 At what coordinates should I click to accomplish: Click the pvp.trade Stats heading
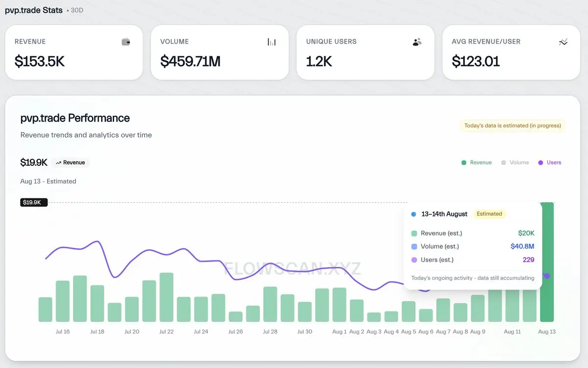click(34, 10)
